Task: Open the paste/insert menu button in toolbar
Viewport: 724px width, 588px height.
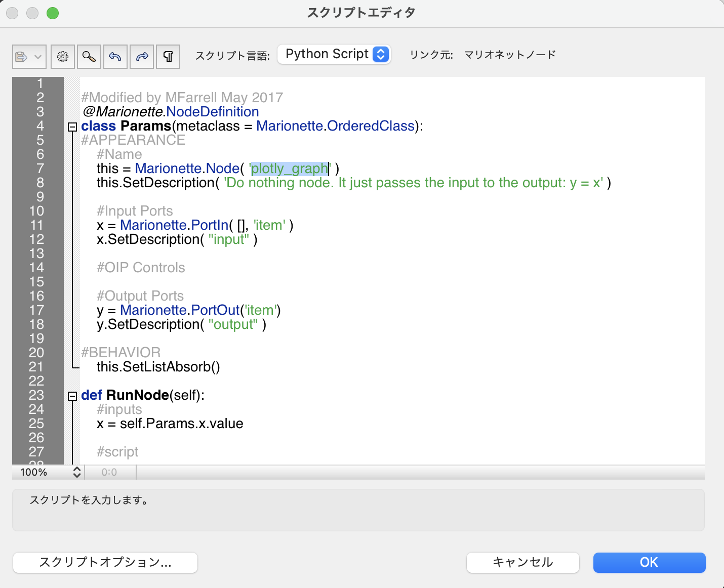Action: 29,57
